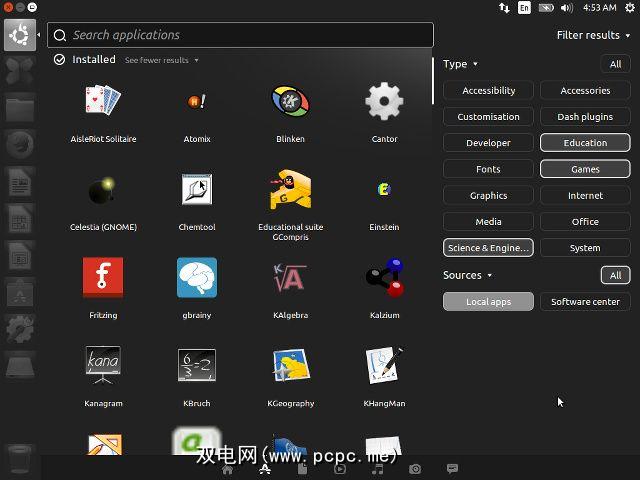The height and width of the screenshot is (480, 640).
Task: Click the Search applications field
Action: [240, 35]
